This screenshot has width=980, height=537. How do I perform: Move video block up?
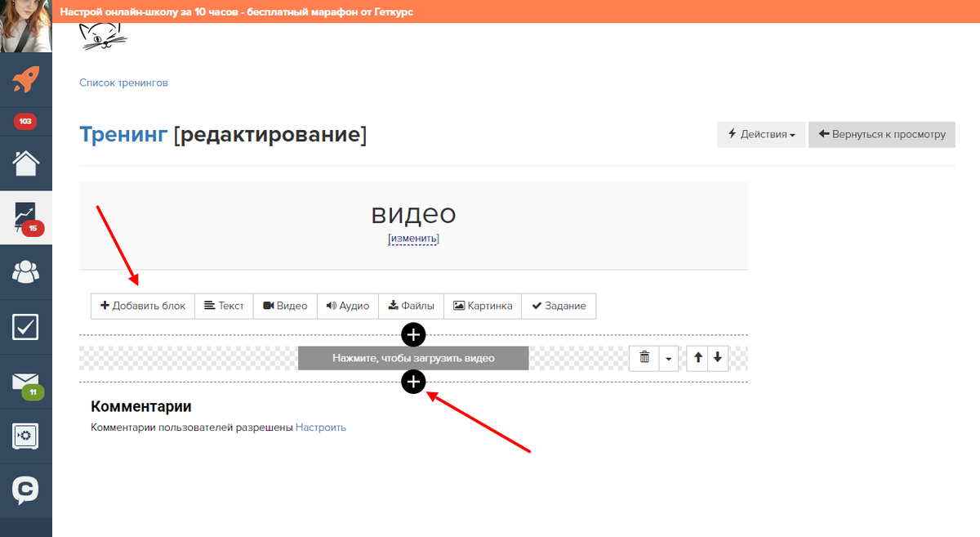click(x=698, y=358)
